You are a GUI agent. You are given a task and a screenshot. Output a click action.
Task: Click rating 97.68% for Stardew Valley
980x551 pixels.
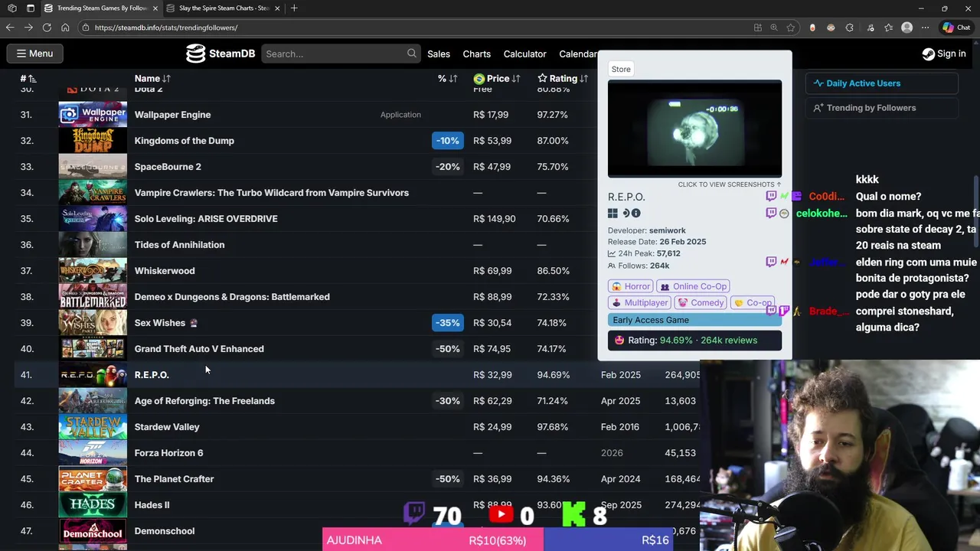point(553,427)
